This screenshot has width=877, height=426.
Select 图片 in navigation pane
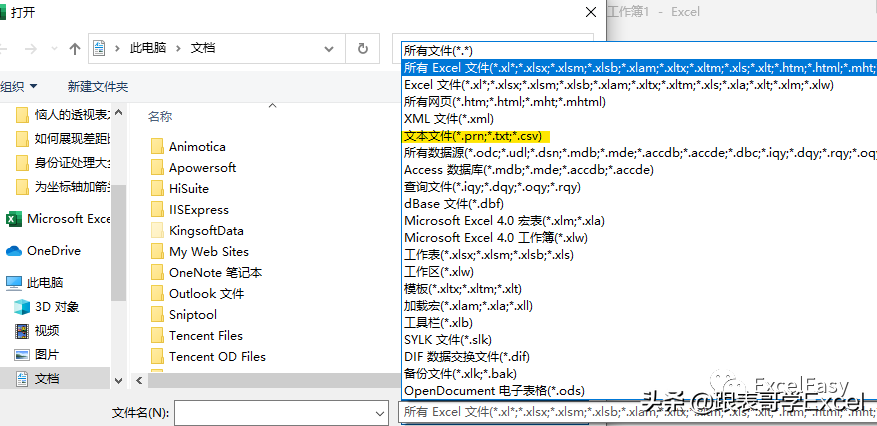(36, 355)
